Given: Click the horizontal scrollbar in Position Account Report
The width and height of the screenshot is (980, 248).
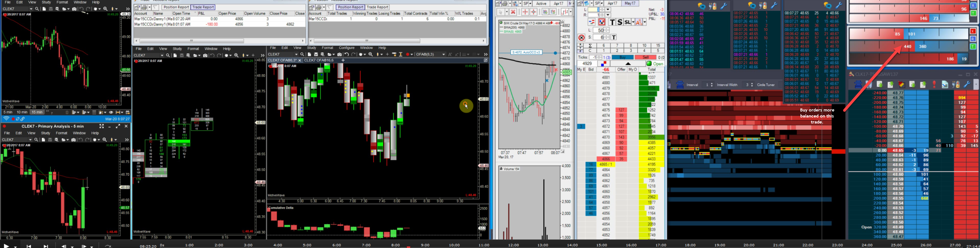Looking at the screenshot, I should (x=367, y=41).
